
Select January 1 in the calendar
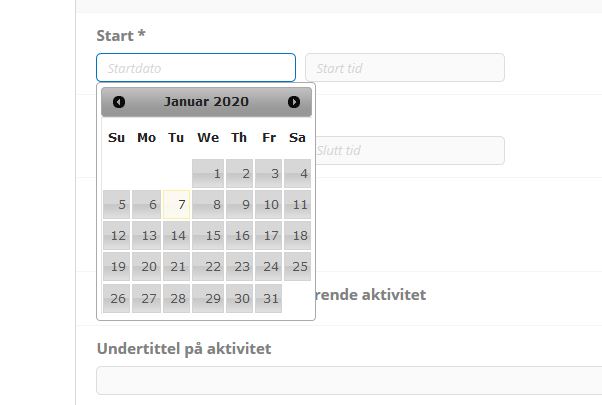(x=208, y=174)
